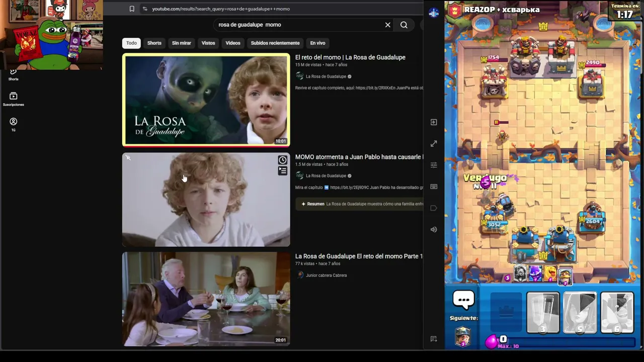Click the pink elixir drop icon
Screen dimensions: 644x362
click(x=491, y=341)
